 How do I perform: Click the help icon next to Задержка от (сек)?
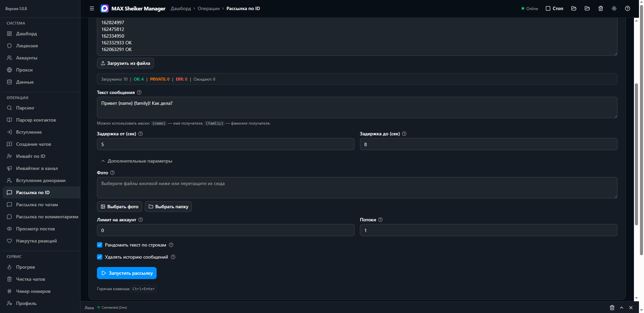coord(141,134)
